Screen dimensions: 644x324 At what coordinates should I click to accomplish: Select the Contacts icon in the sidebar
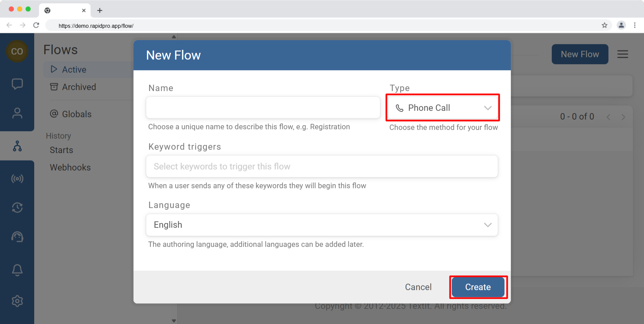(x=17, y=113)
